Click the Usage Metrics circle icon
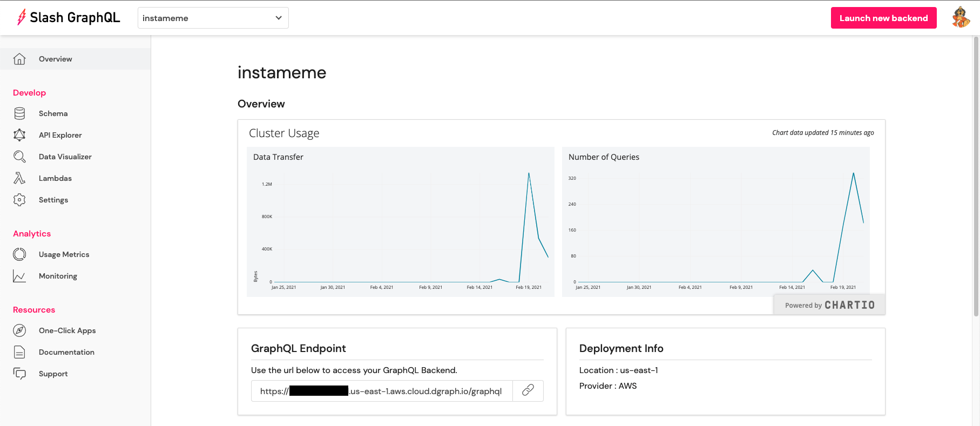This screenshot has height=426, width=980. 19,254
